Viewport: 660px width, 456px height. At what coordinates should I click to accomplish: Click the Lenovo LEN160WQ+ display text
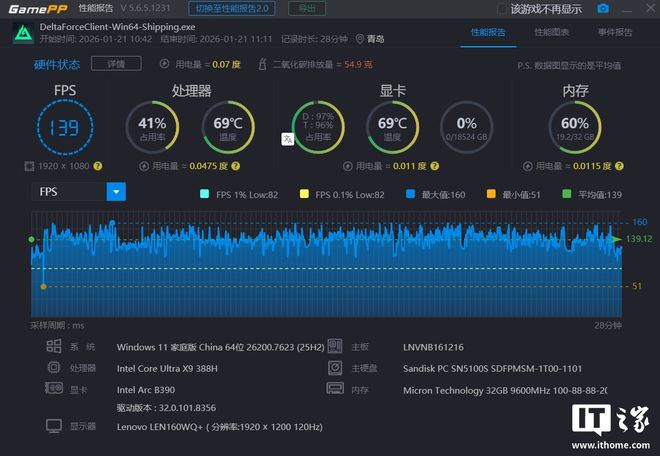tap(220, 427)
